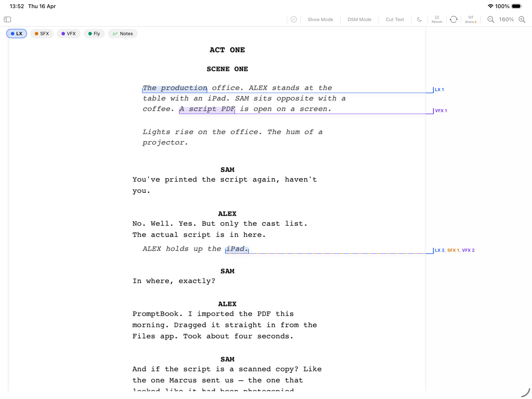
Task: Toggle the LX cue filter pill
Action: (x=17, y=34)
